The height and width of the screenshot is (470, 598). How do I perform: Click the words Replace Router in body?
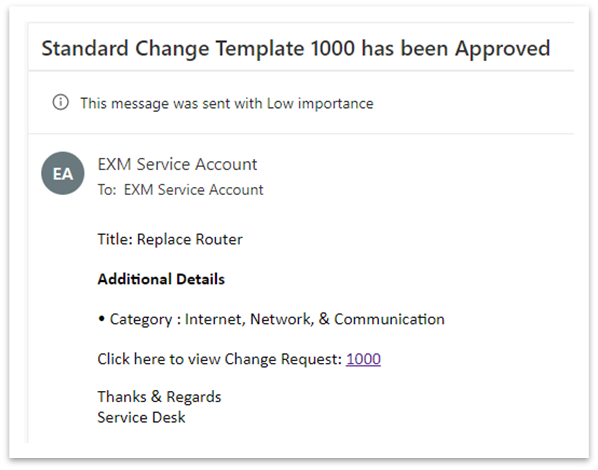[190, 239]
